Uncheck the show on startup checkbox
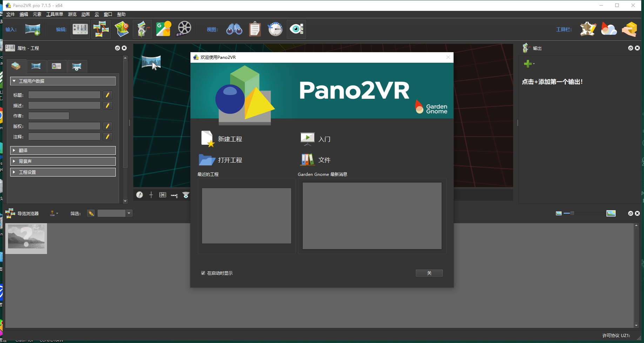Image resolution: width=644 pixels, height=343 pixels. pyautogui.click(x=203, y=273)
